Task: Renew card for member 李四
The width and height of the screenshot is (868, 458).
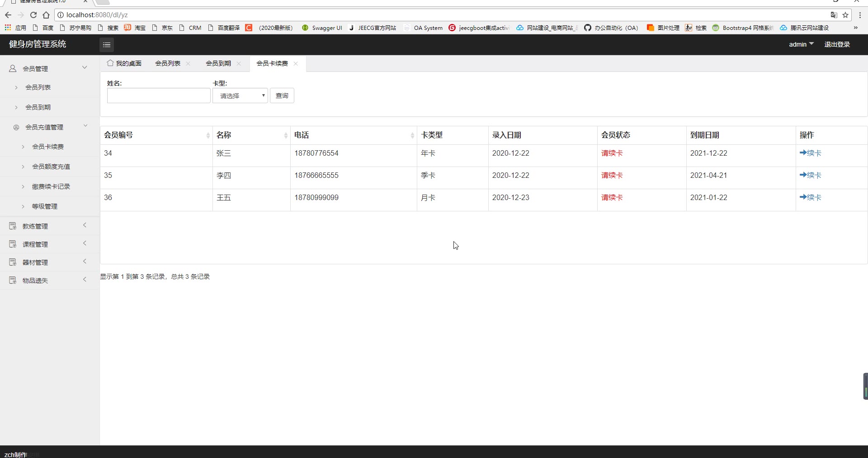Action: click(811, 175)
